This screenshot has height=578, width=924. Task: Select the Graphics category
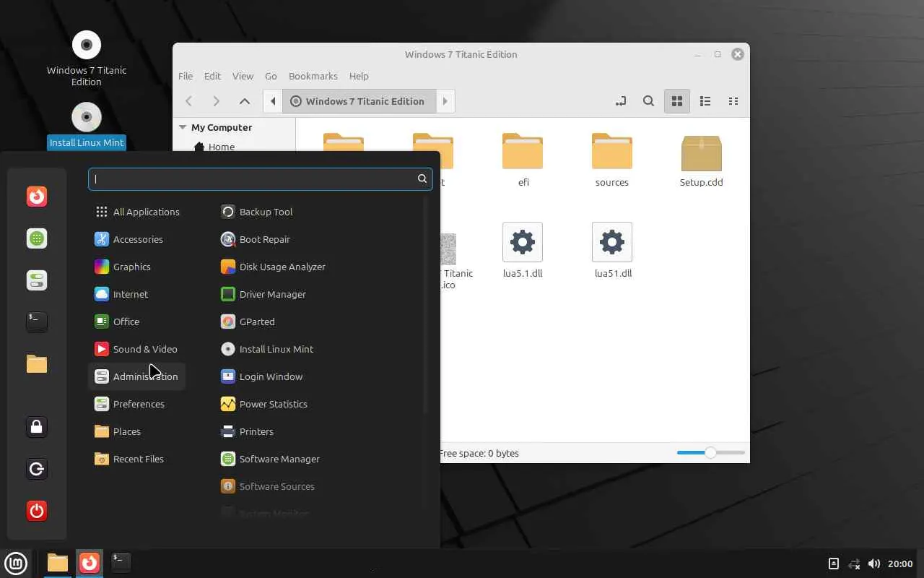coord(137,267)
